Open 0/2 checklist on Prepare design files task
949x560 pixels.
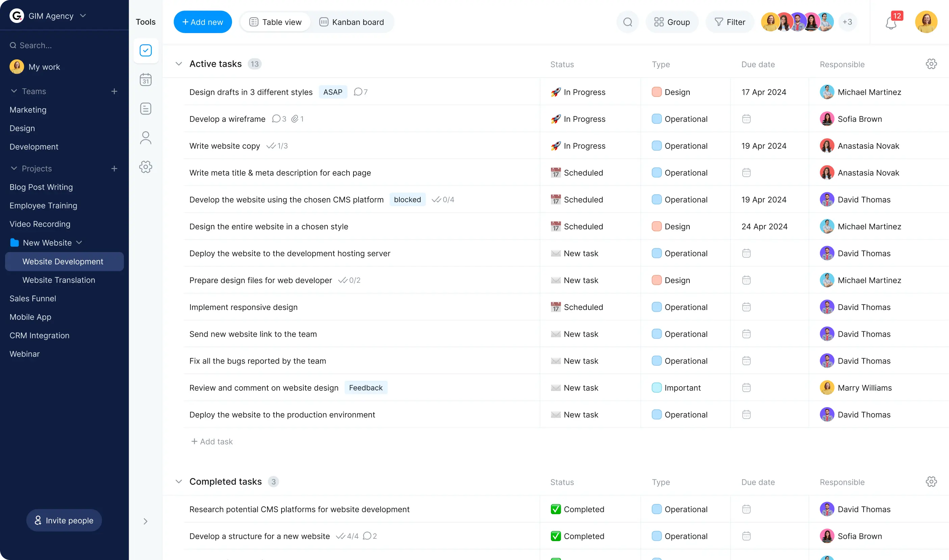349,280
